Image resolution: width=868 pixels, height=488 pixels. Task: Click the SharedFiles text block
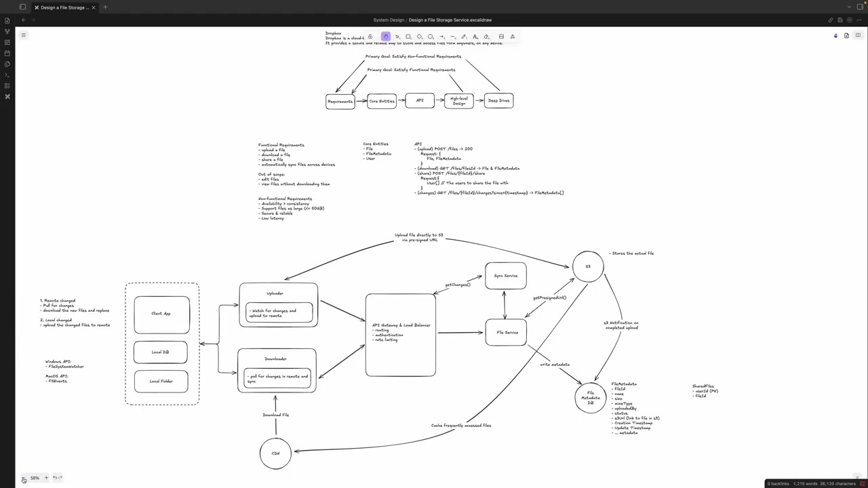tap(705, 391)
